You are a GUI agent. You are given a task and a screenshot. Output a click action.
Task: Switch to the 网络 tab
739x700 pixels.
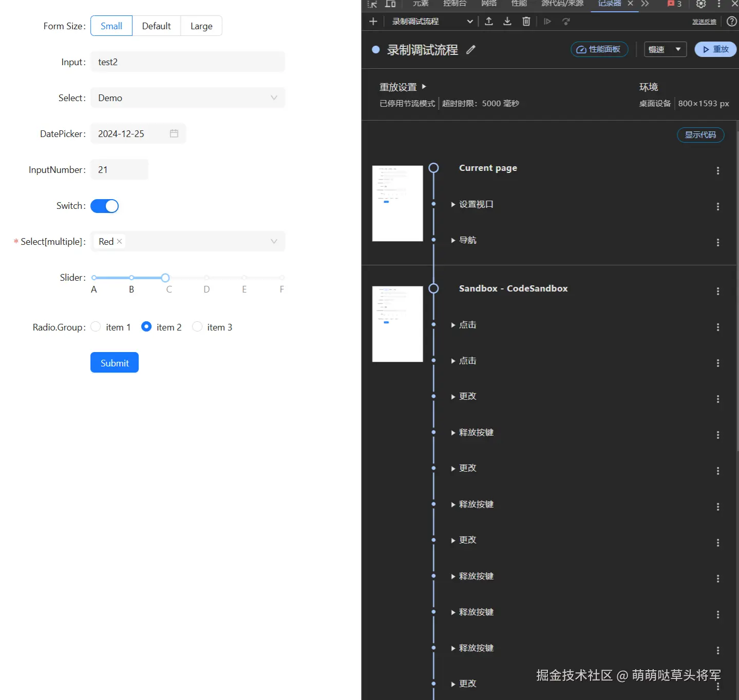pos(489,4)
